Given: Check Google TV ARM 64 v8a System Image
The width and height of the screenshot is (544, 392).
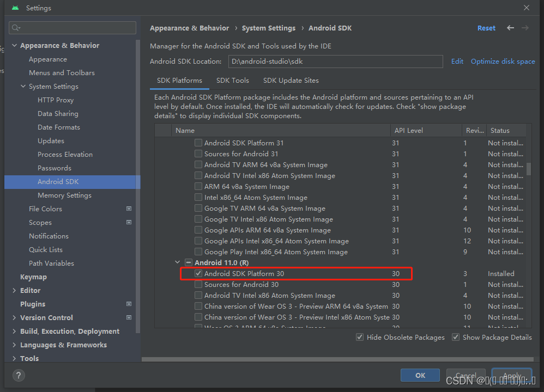Looking at the screenshot, I should point(198,208).
